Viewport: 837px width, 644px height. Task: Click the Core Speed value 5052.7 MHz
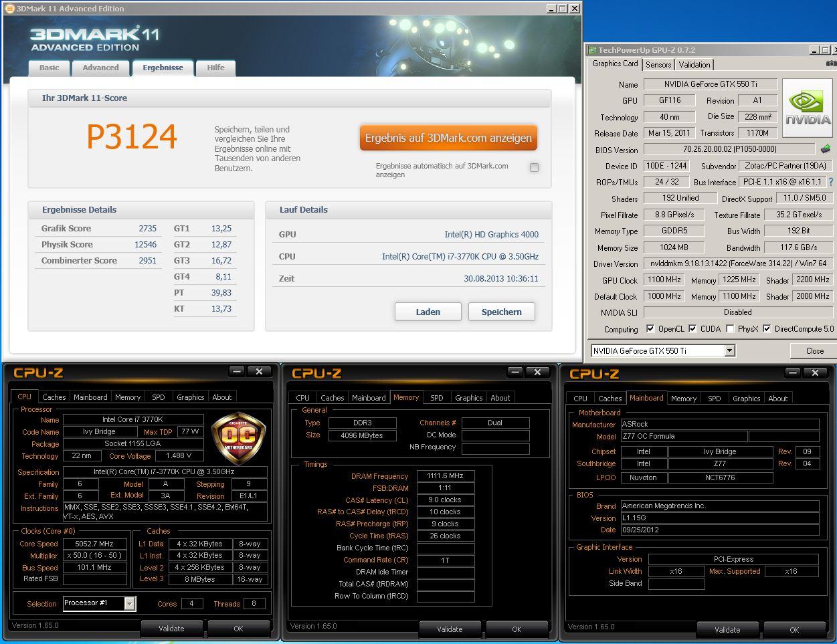click(x=95, y=544)
